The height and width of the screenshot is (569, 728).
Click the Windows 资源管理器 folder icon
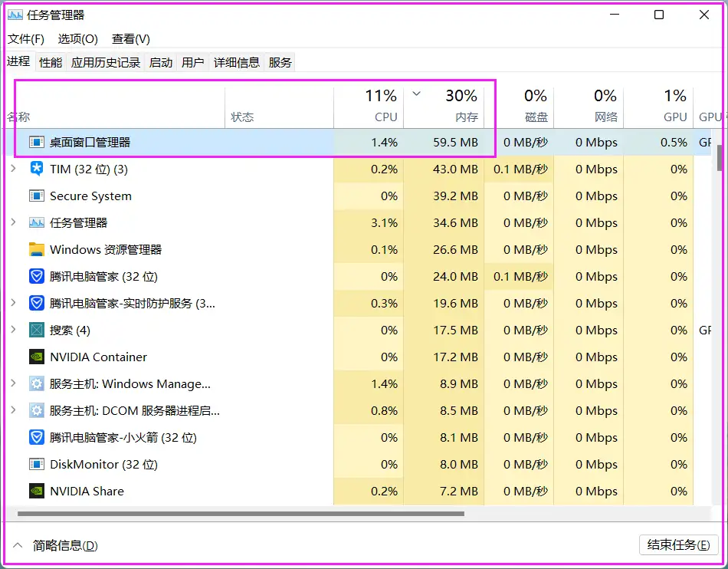click(37, 249)
